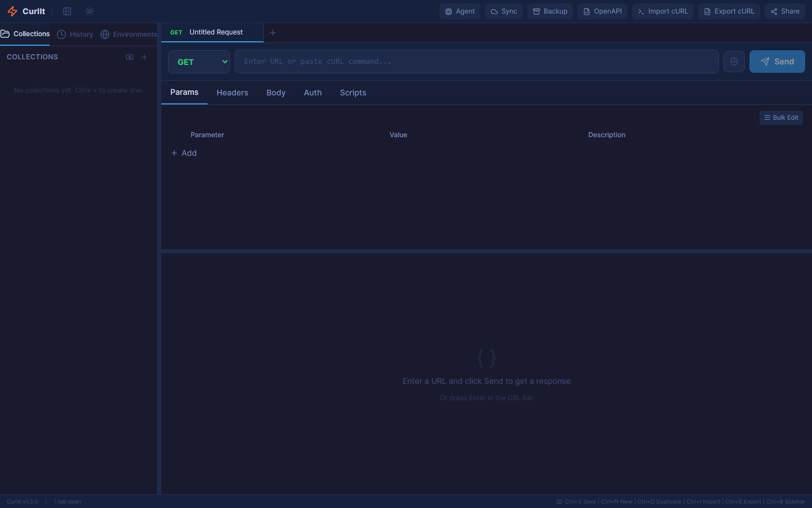
Task: Switch to the History sidebar tab
Action: (x=75, y=34)
